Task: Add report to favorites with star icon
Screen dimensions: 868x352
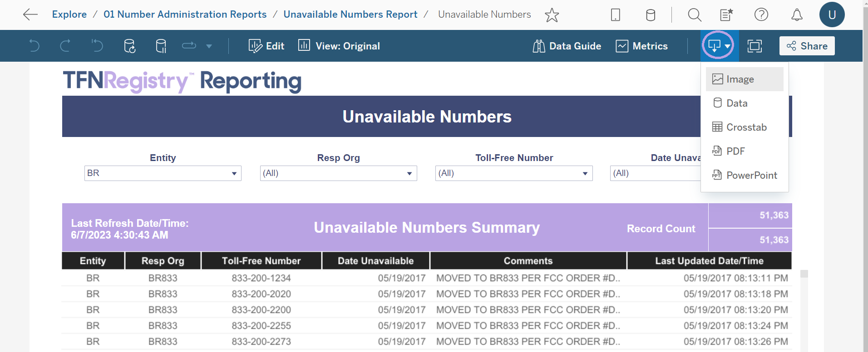Action: pos(552,15)
